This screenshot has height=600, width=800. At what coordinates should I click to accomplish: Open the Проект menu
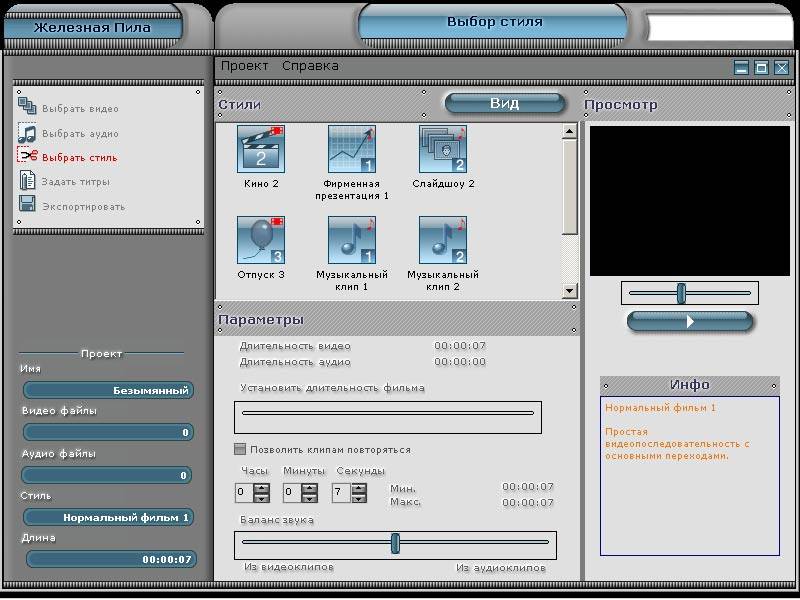click(x=244, y=66)
